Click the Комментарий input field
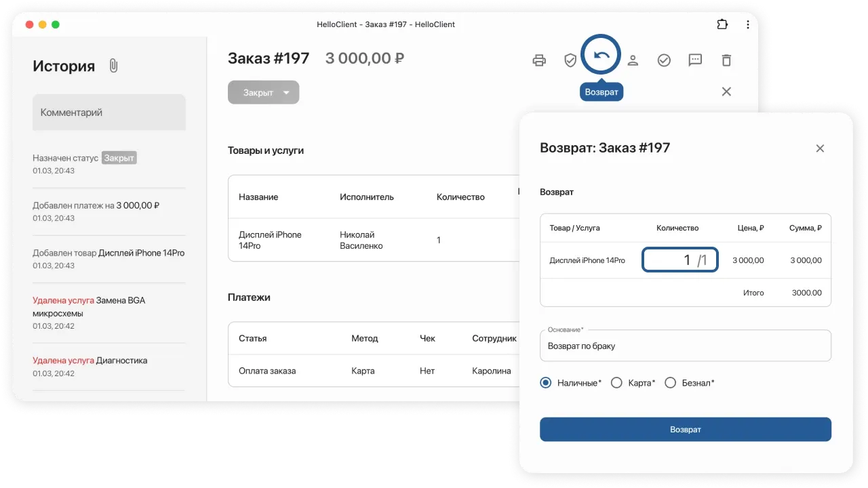The height and width of the screenshot is (488, 868). tap(108, 112)
